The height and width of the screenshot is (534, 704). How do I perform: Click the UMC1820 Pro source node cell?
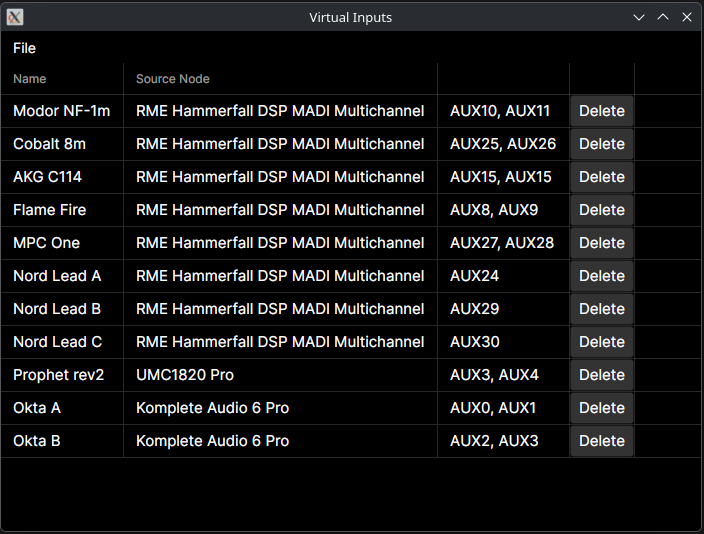tap(280, 375)
